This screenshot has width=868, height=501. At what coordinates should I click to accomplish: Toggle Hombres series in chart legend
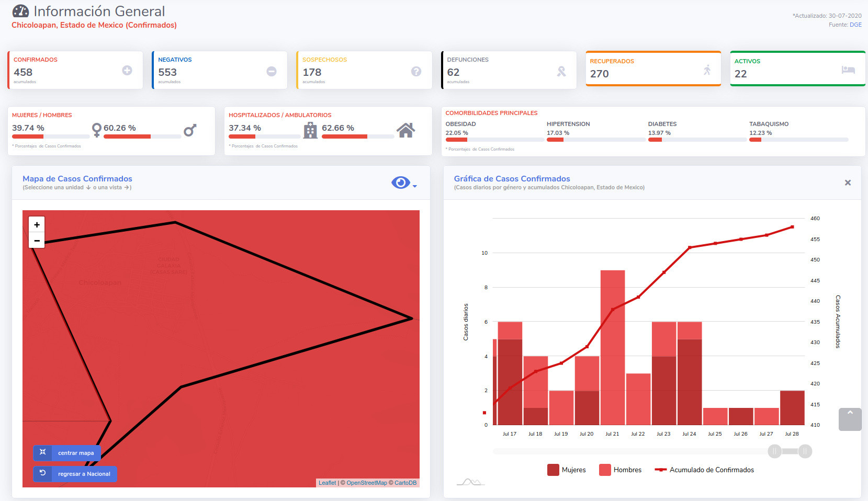[x=621, y=470]
